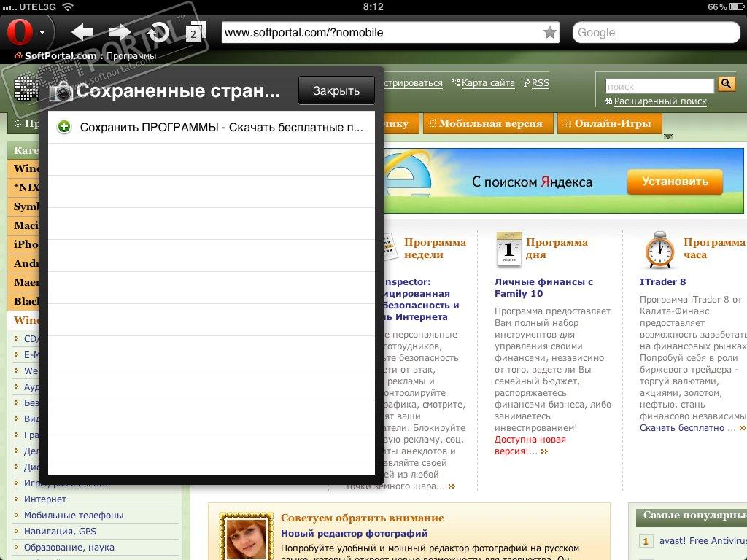This screenshot has width=747, height=560.
Task: Open Новый редактор фотографий link
Action: (354, 533)
